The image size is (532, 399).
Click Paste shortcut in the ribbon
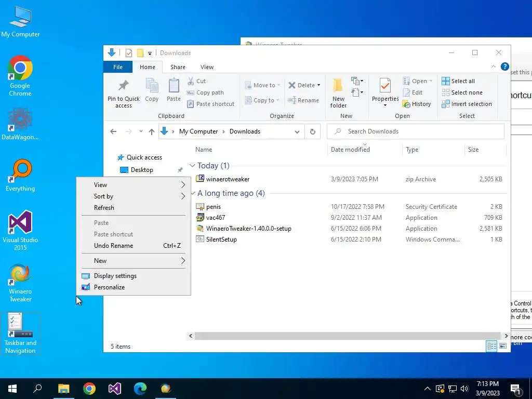(211, 104)
